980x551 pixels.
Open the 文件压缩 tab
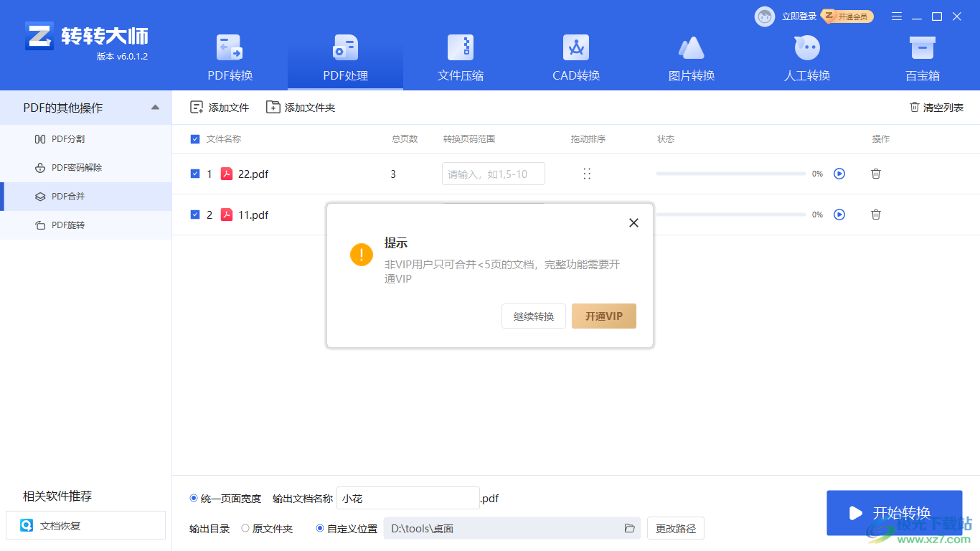(x=461, y=59)
